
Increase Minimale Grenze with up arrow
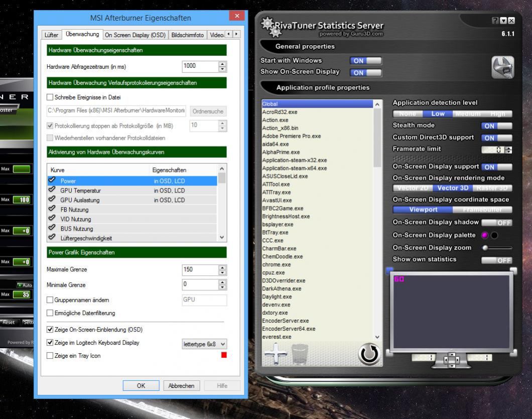pyautogui.click(x=222, y=282)
